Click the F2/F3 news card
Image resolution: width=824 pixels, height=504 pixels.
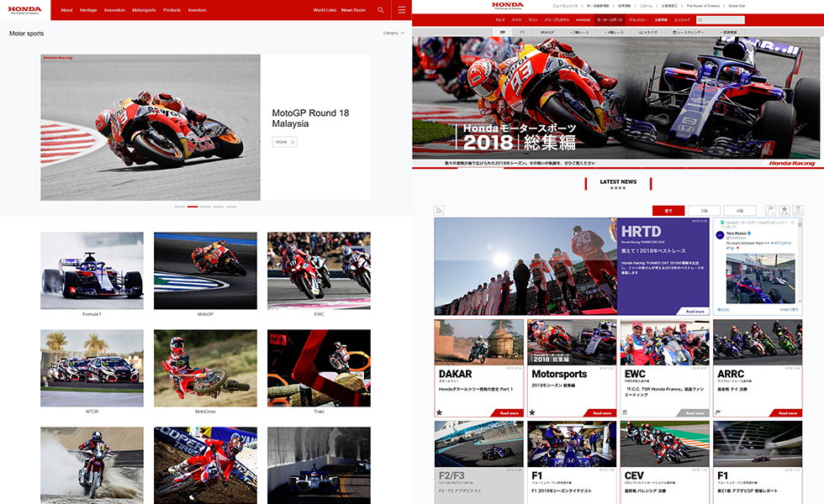(478, 462)
